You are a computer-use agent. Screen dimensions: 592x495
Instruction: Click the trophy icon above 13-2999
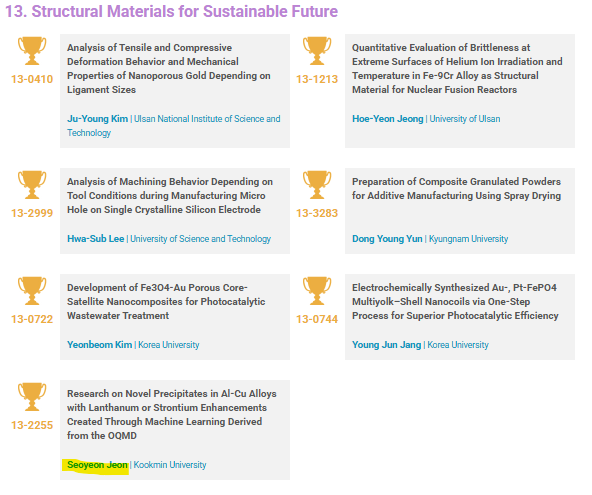(32, 185)
